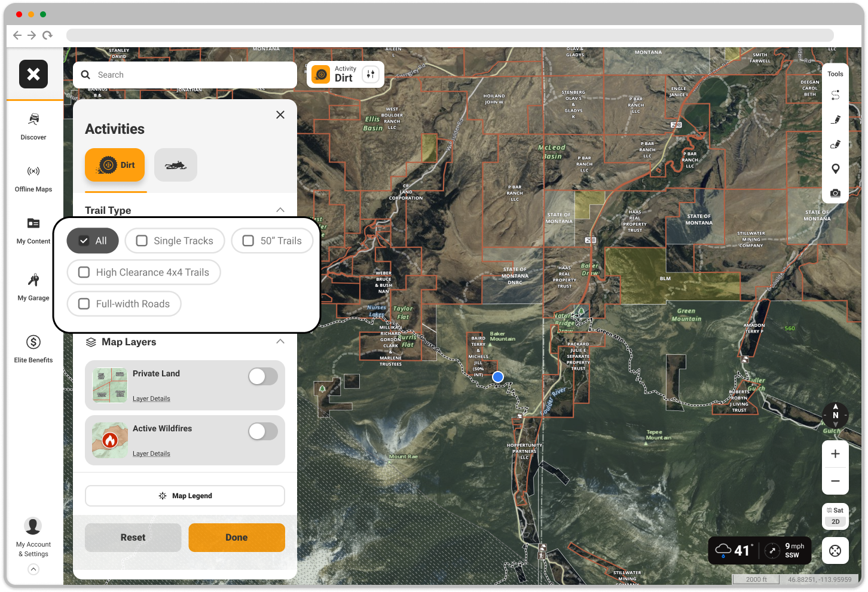Switch the Sat 2D basemap button
868x592 pixels.
point(836,516)
